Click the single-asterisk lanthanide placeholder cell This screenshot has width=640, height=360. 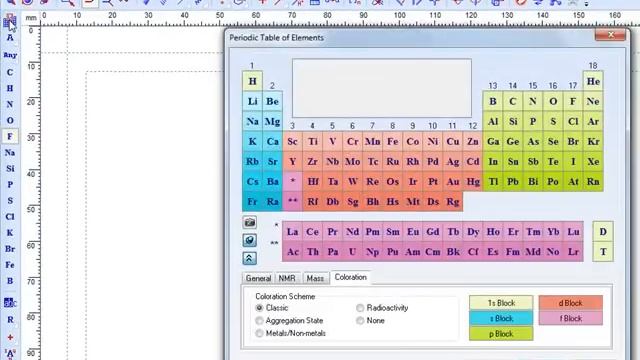(292, 182)
